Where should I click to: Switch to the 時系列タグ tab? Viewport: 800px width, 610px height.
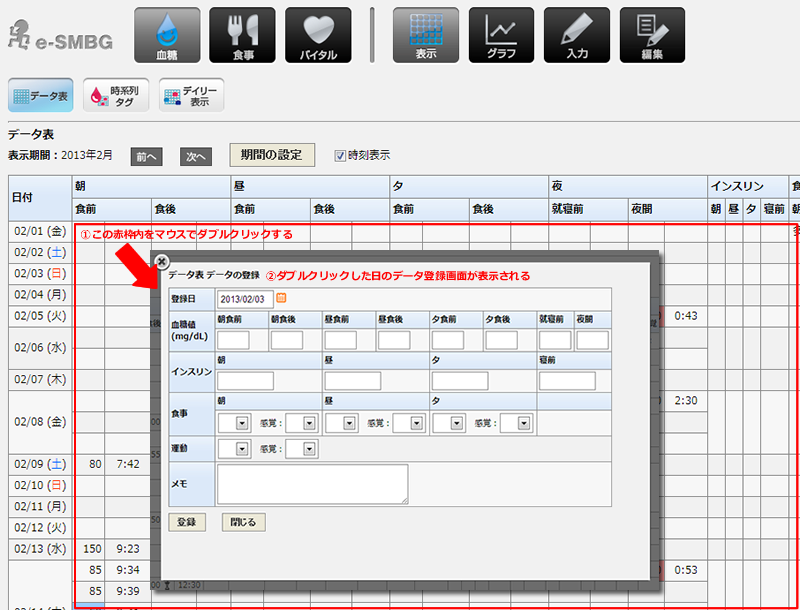[116, 96]
